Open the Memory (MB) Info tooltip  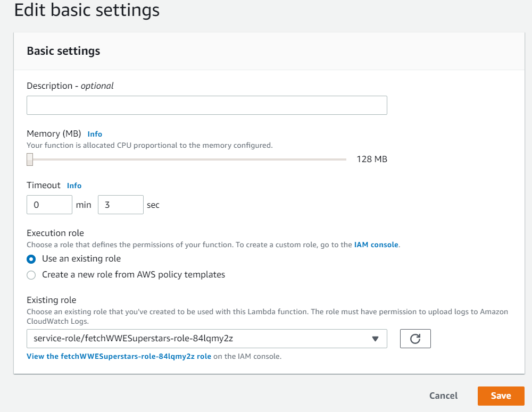click(x=95, y=134)
